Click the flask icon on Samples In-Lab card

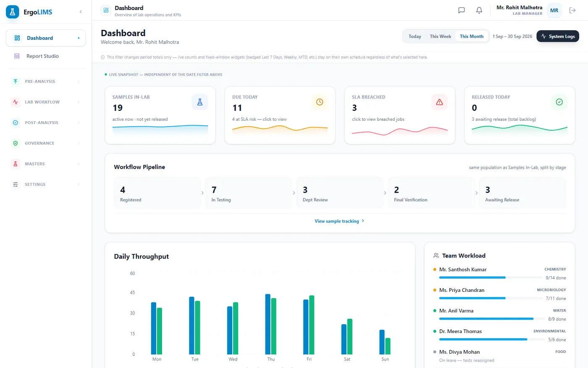200,102
